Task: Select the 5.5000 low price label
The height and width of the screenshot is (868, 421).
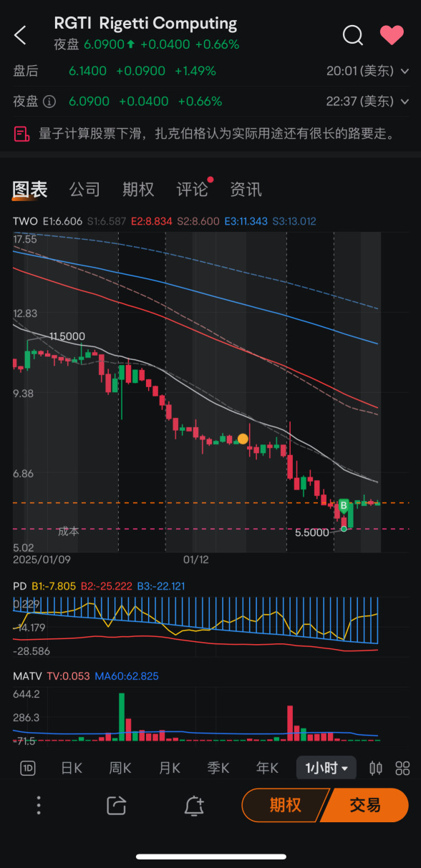Action: click(312, 532)
